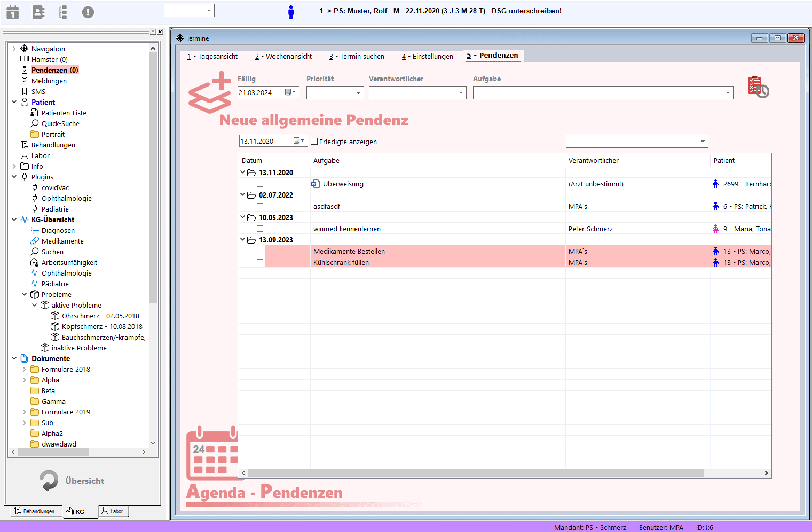Open the patient contact card toolbar icon

[x=38, y=12]
